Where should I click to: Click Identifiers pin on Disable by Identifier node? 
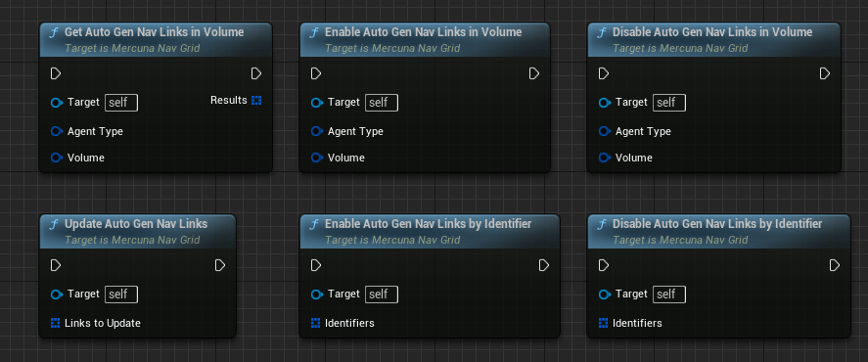604,323
